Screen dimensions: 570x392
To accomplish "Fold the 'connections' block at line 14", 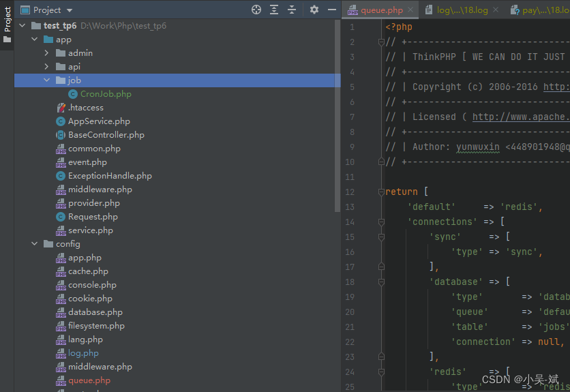I will 381,222.
